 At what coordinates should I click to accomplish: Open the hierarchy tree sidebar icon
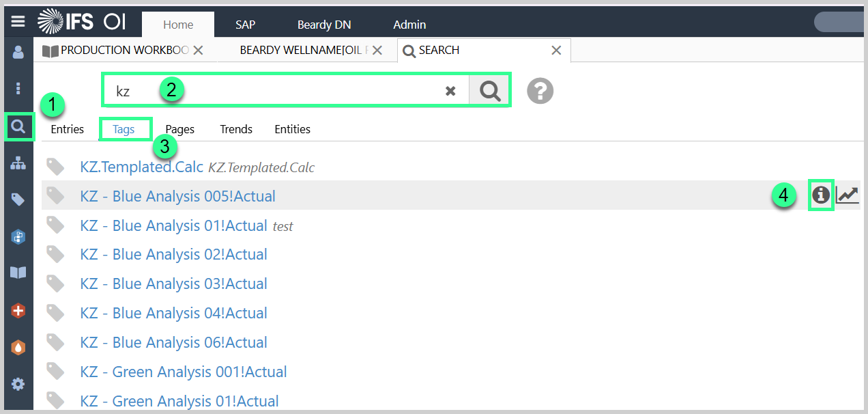(x=18, y=163)
